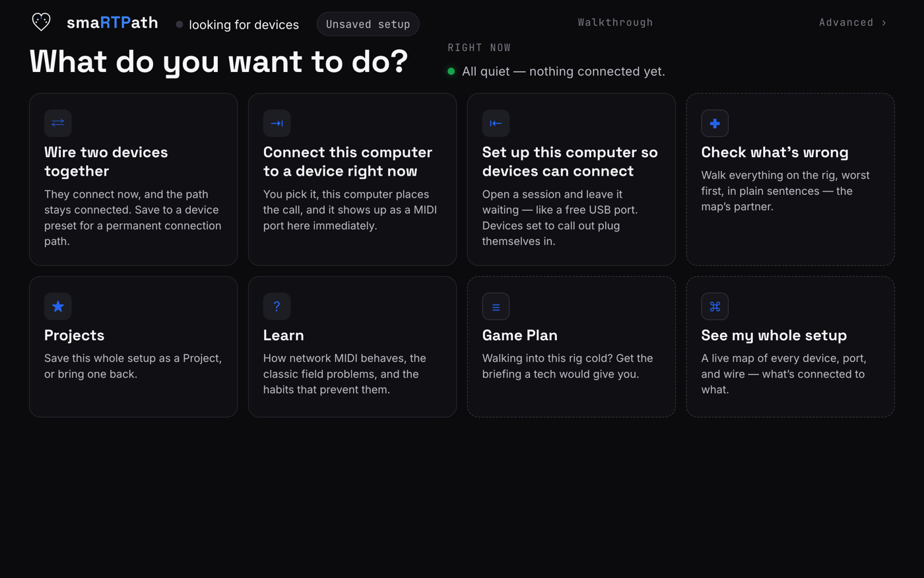Click description starting They connect now
Viewport: 924px width, 578px height.
133,218
